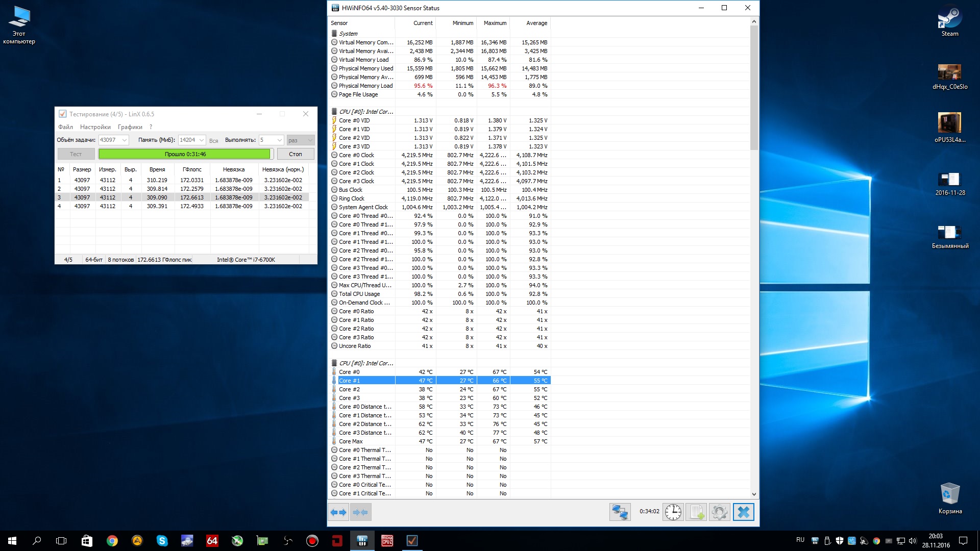Click the AIDA64 taskbar icon

click(212, 541)
